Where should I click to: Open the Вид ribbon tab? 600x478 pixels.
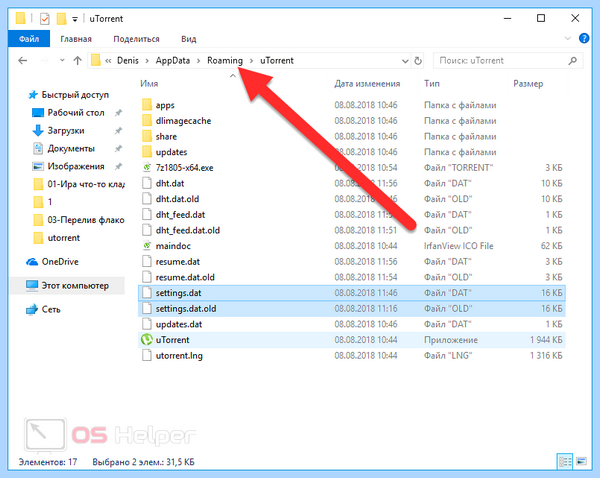tap(189, 39)
